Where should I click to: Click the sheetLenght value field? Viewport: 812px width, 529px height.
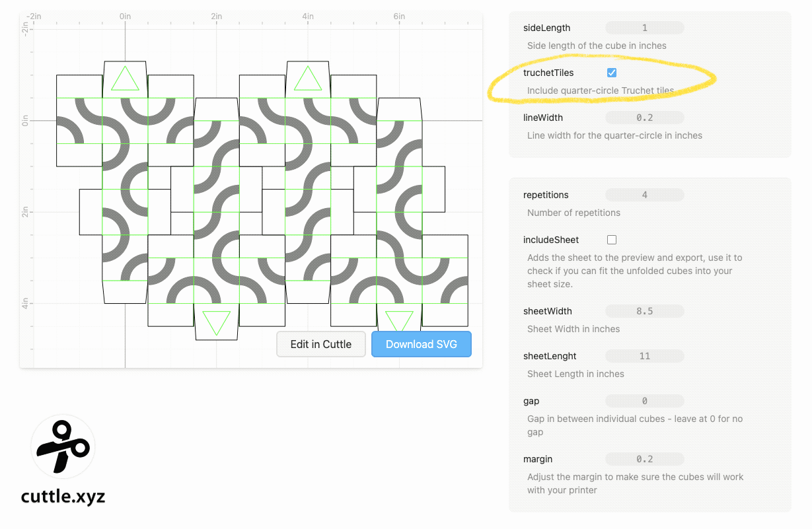644,356
